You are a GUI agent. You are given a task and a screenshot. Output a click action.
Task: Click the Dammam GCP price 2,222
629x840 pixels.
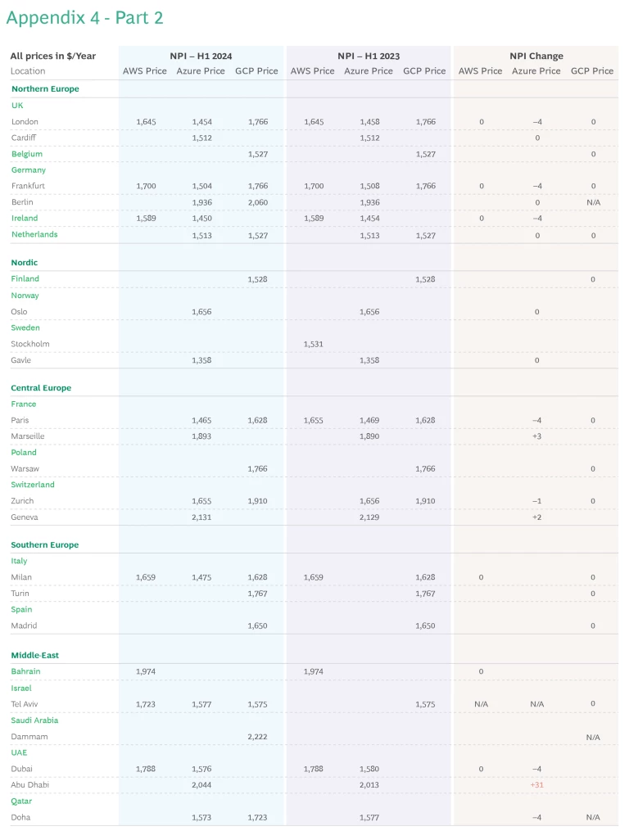[257, 737]
